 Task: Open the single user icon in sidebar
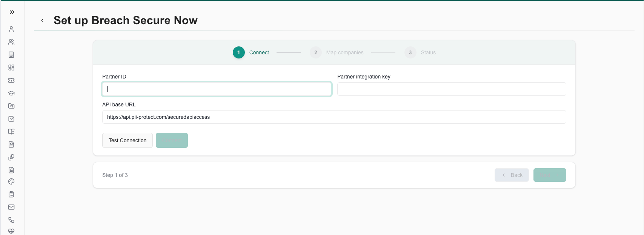pos(11,29)
